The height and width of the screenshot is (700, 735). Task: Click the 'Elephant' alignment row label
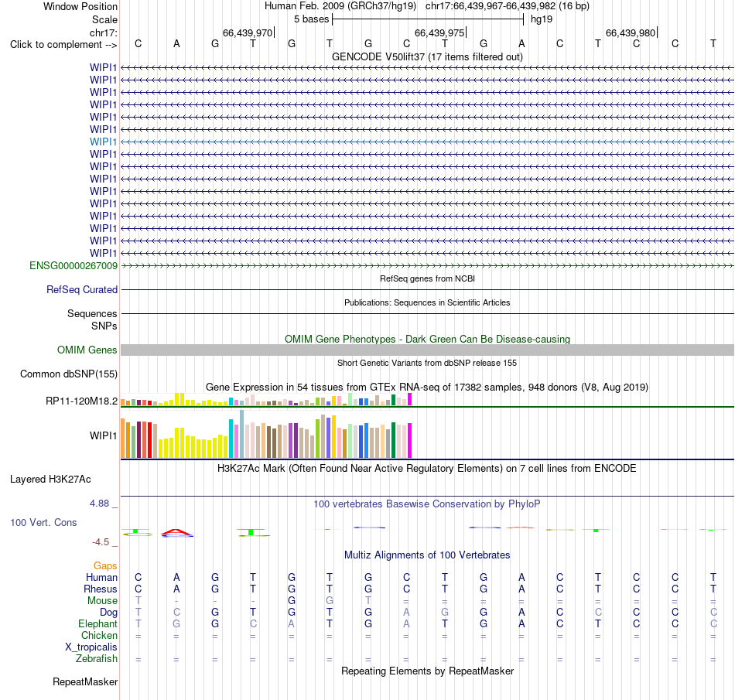pyautogui.click(x=97, y=623)
